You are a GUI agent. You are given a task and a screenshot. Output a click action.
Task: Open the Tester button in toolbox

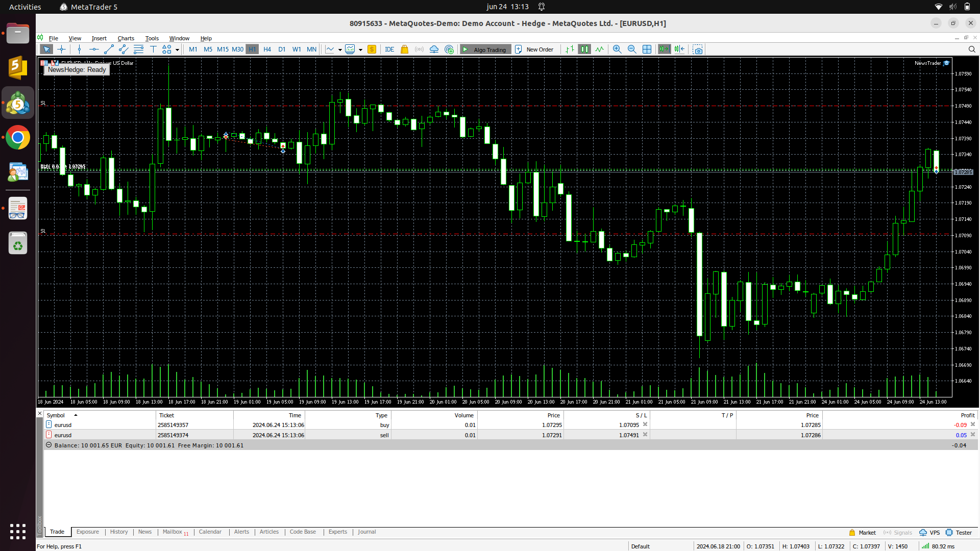(x=959, y=533)
